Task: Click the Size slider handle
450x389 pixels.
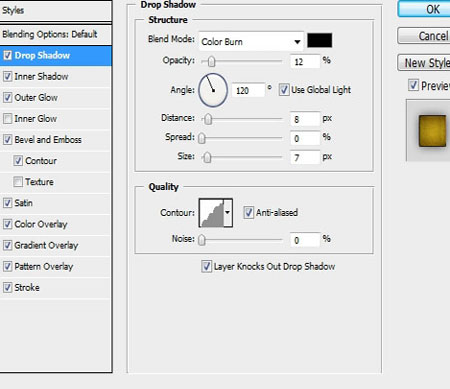Action: tap(207, 157)
